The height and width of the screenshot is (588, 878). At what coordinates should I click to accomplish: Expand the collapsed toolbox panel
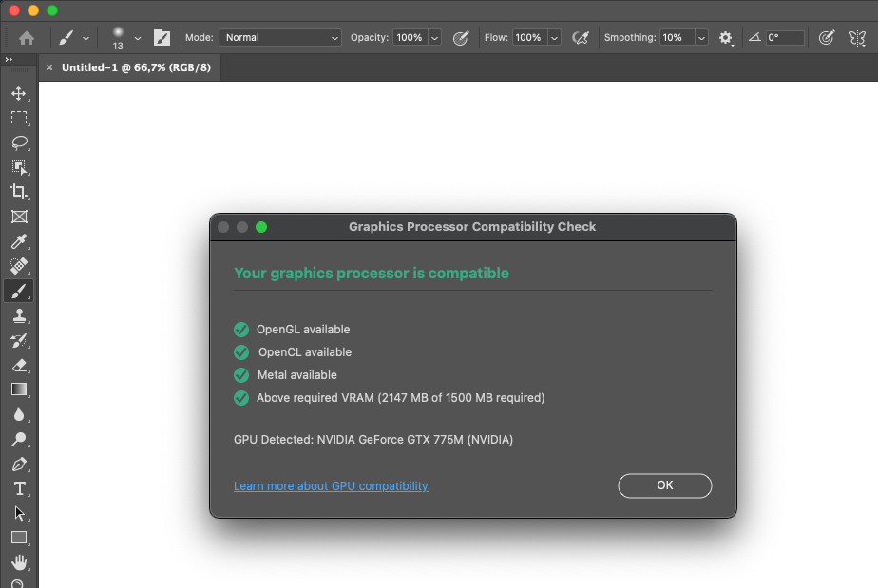coord(9,59)
